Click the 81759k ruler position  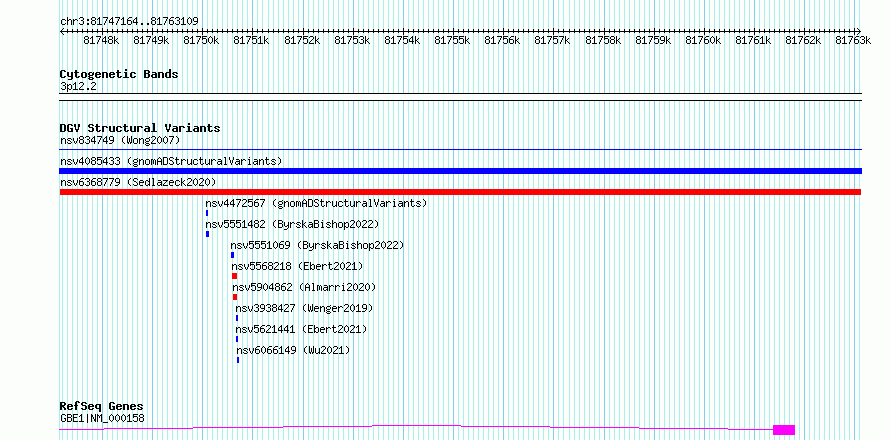(653, 40)
